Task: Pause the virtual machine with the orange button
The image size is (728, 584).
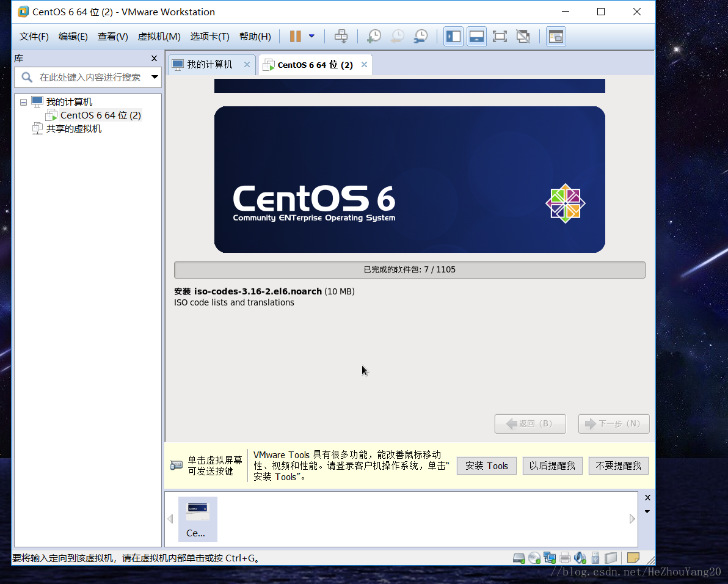Action: coord(295,36)
